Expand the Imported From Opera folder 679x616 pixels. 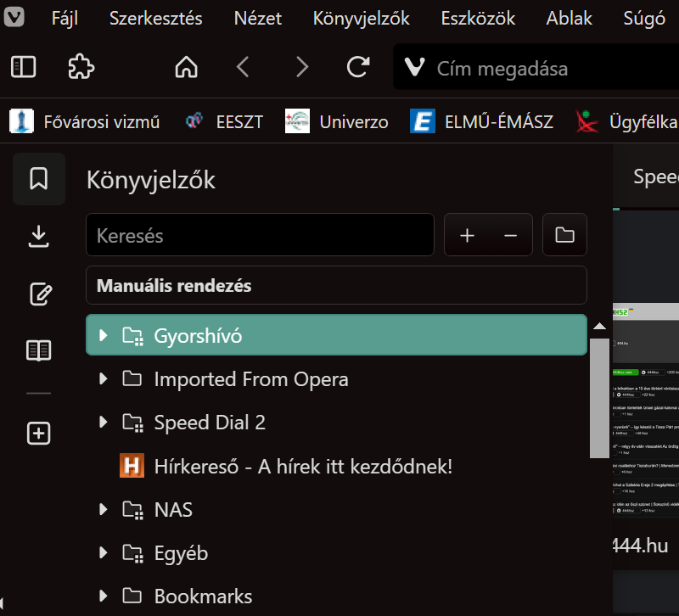(104, 379)
